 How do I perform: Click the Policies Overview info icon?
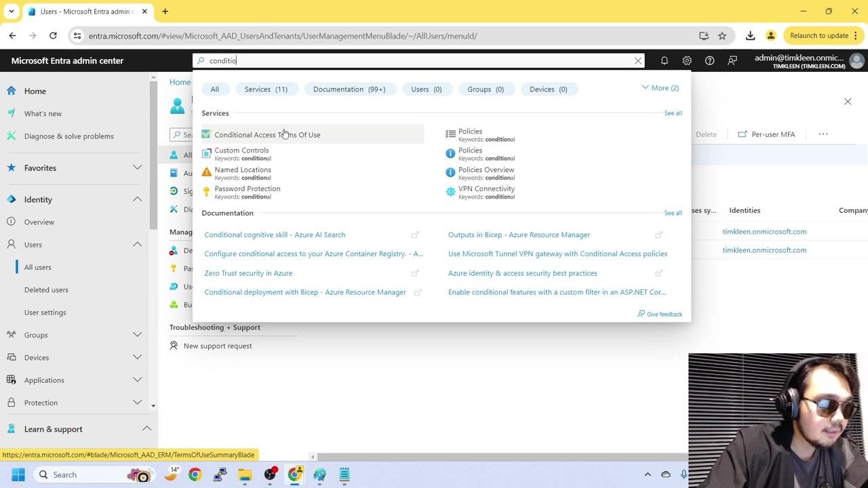pos(450,173)
